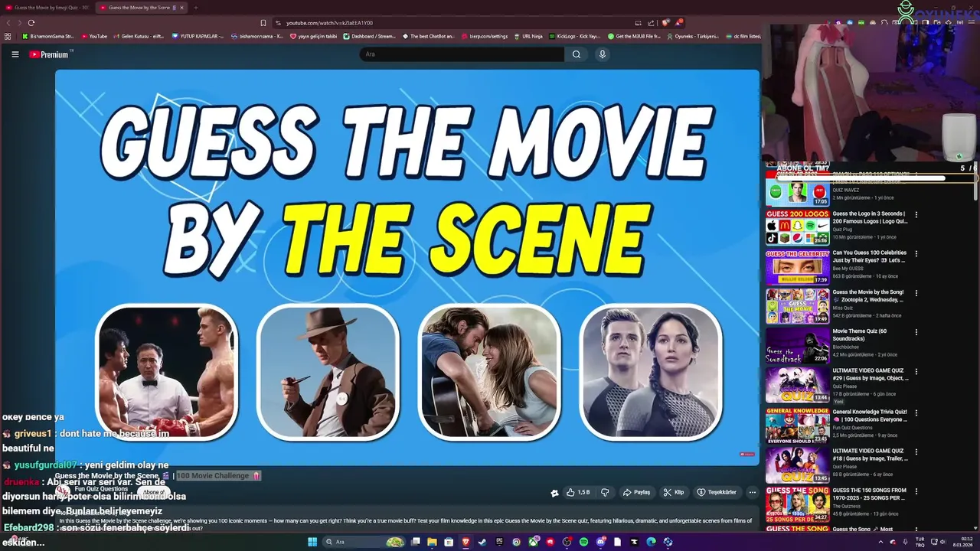Click the search magnifier button on YouTube

(x=577, y=54)
